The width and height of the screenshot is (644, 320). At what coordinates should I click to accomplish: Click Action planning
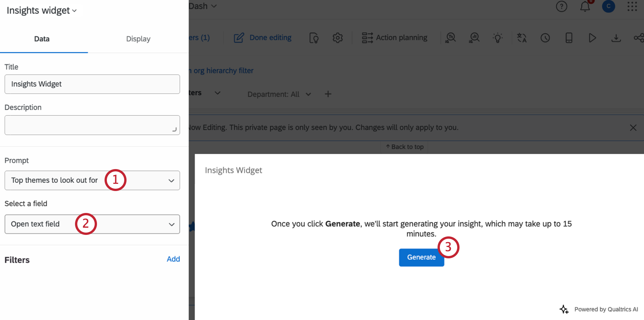click(x=402, y=38)
